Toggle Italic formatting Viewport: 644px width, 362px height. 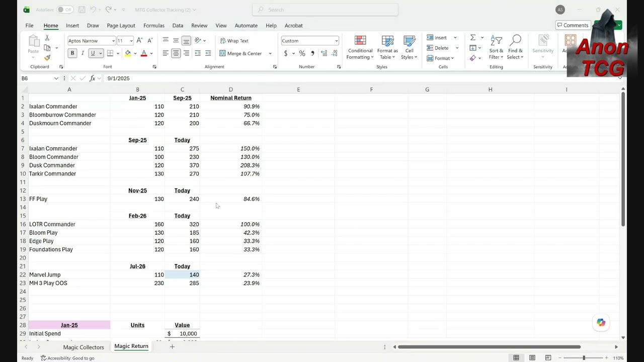pos(83,53)
